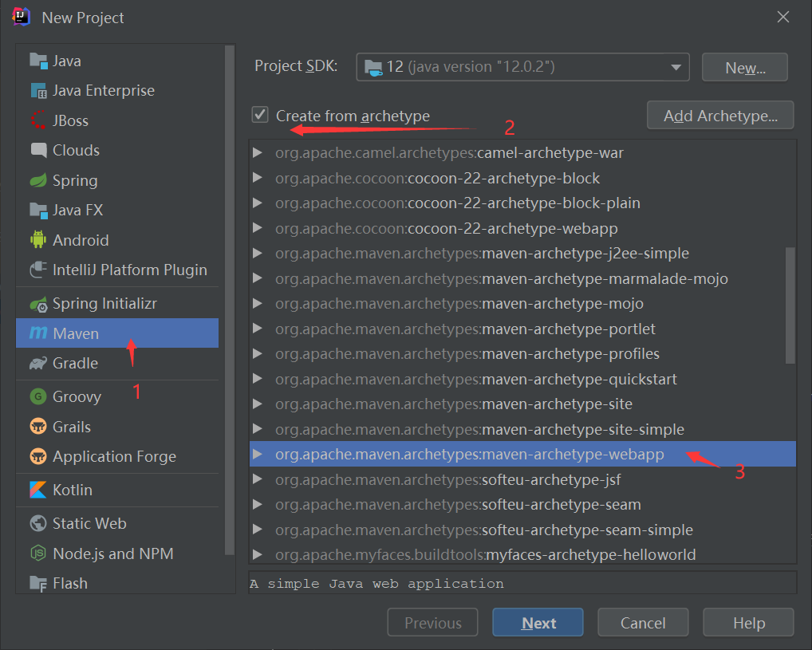Select softeu-archetype-seam row text
Screen dimensions: 812x650
(x=459, y=505)
